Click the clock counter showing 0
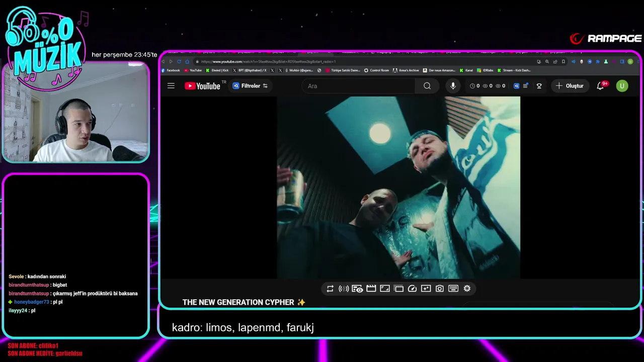 tap(474, 86)
